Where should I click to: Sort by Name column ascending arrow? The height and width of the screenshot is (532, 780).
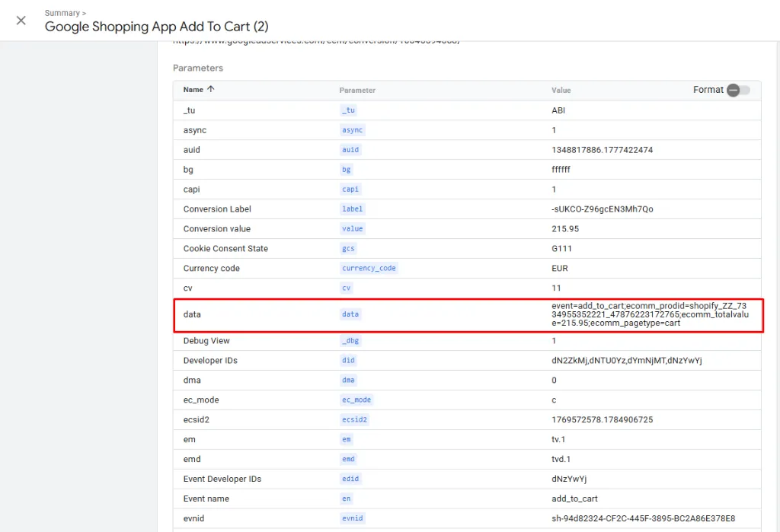211,89
